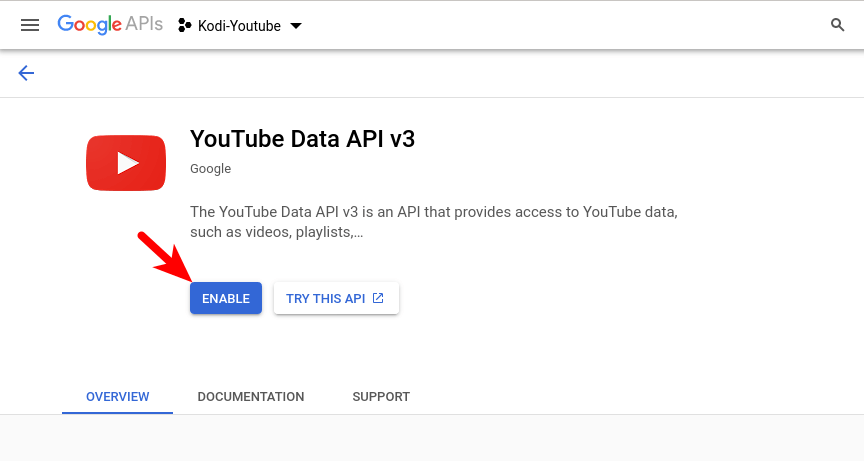Click the word APIs in the header logo

click(145, 25)
